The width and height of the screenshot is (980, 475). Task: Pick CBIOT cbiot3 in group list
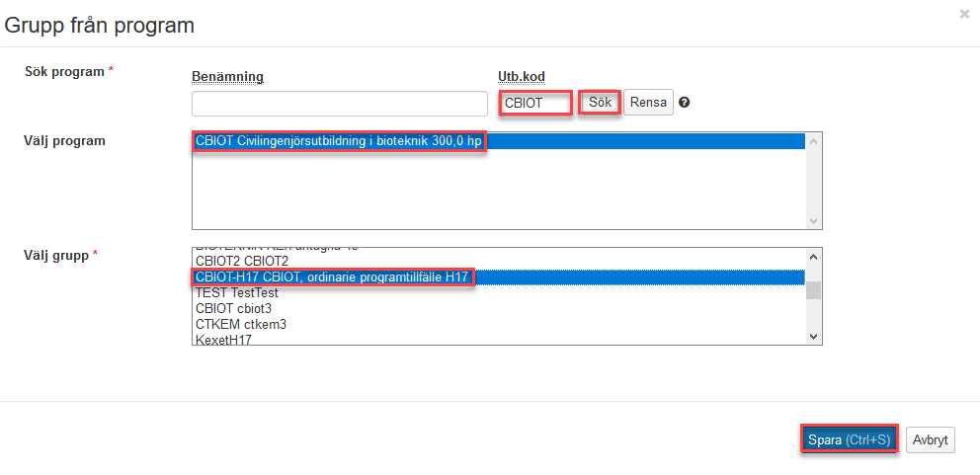[x=233, y=309]
